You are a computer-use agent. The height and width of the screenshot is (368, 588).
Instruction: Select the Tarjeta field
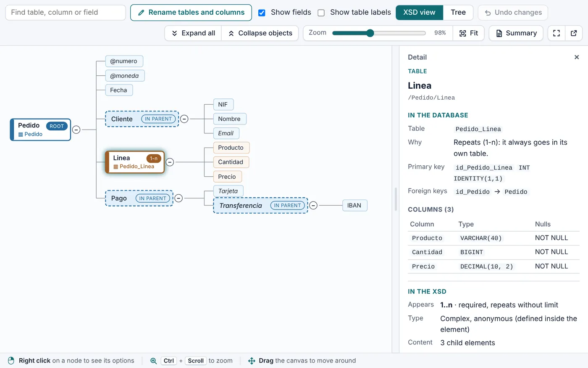coord(228,191)
